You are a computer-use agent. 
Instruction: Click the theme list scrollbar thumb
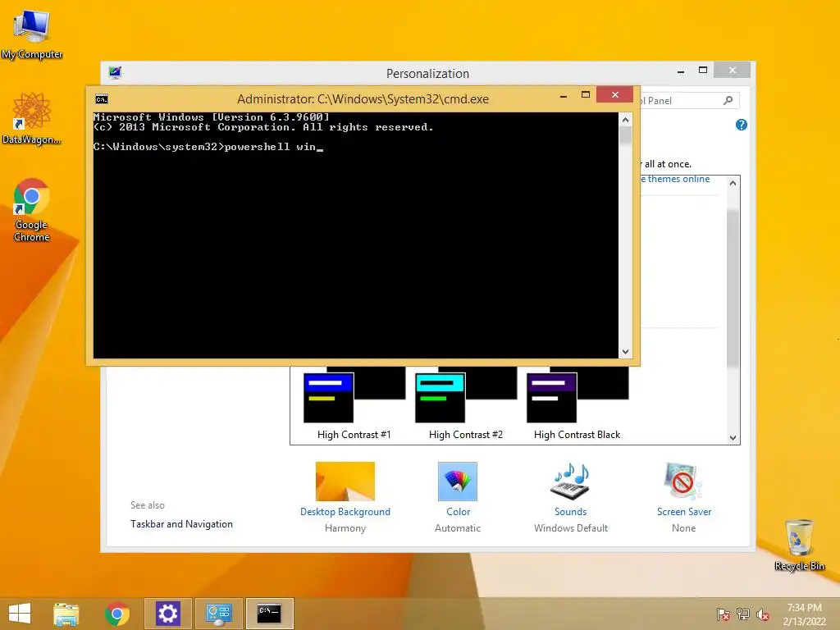tap(733, 288)
